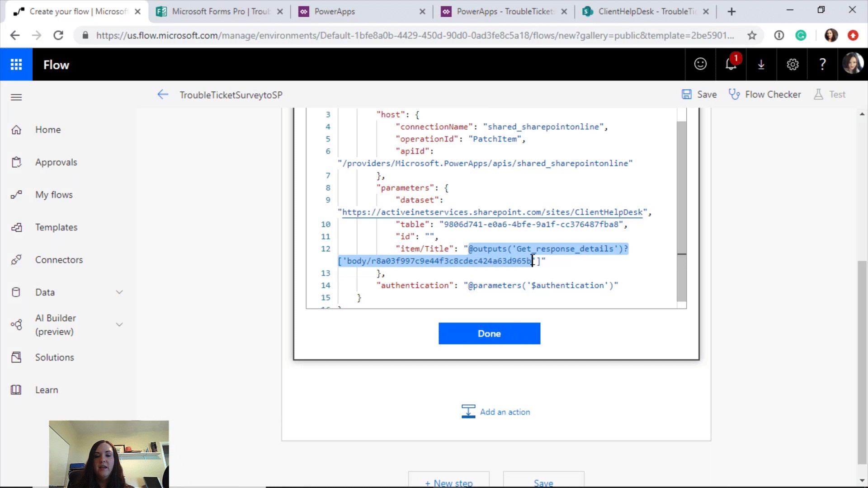Open user account avatar in Flow header
868x488 pixels.
pos(853,64)
